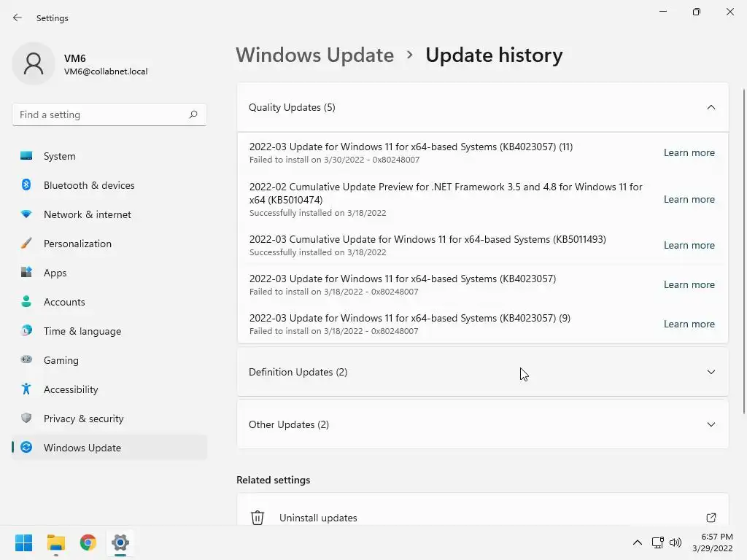The height and width of the screenshot is (560, 747).
Task: Click the 'Update history' page title
Action: tap(494, 55)
